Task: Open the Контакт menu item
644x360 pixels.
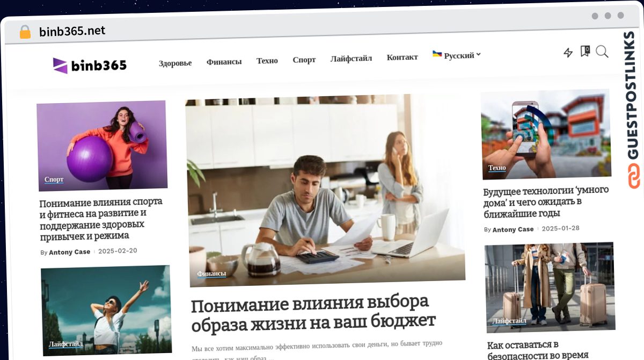Action: 402,57
